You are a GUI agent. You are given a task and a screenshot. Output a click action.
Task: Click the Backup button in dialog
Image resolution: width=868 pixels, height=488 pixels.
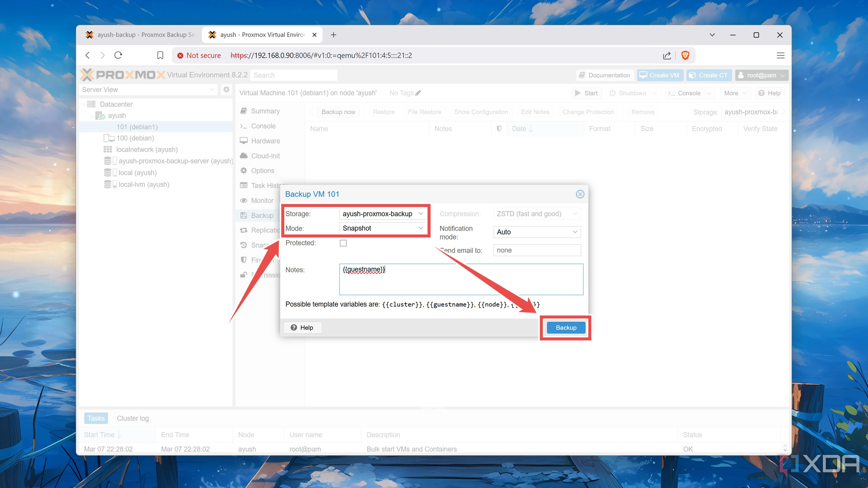[566, 327]
